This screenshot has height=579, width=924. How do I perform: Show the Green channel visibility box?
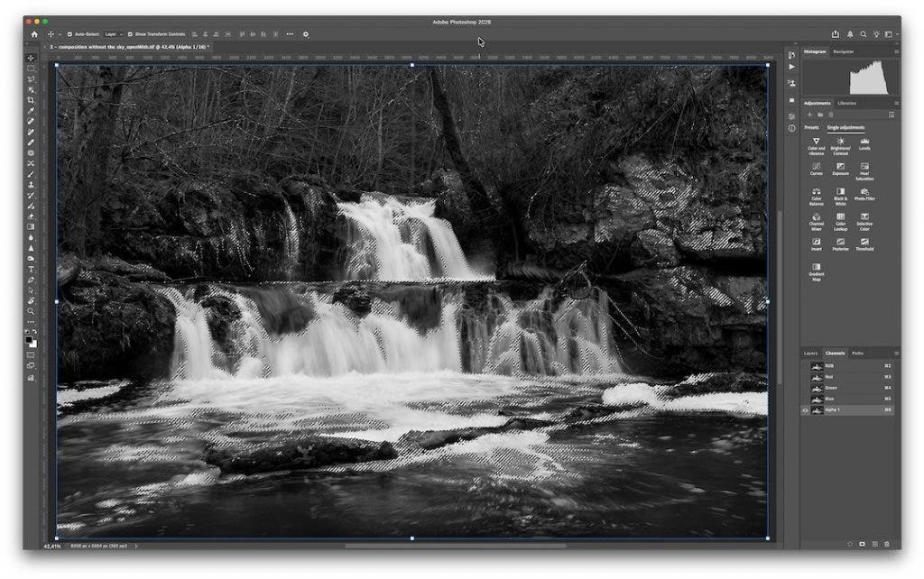[806, 388]
